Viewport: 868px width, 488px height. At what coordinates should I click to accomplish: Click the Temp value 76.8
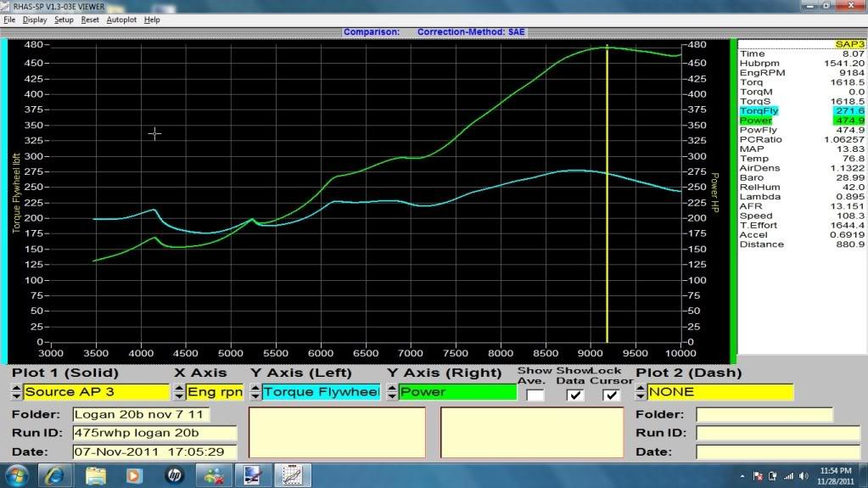(854, 159)
